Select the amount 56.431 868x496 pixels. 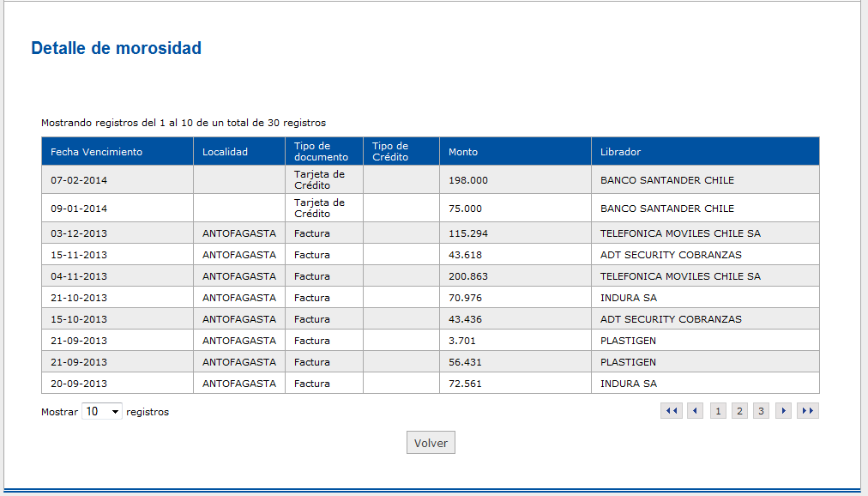click(465, 362)
